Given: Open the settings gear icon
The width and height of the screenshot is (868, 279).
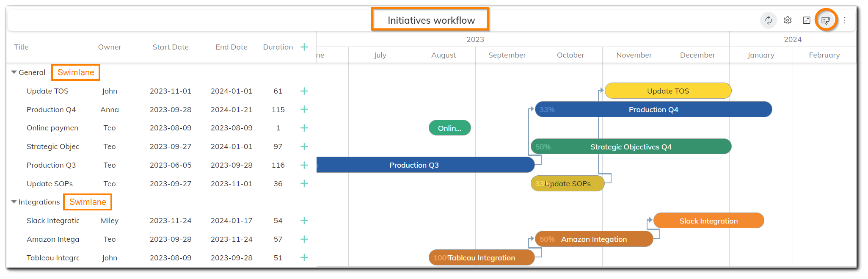Looking at the screenshot, I should tap(788, 20).
